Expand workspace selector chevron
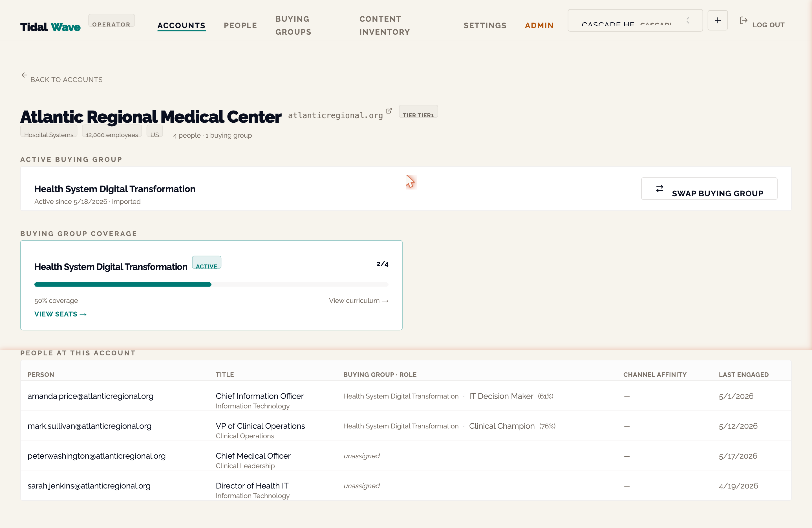Image resolution: width=812 pixels, height=528 pixels. [x=688, y=21]
